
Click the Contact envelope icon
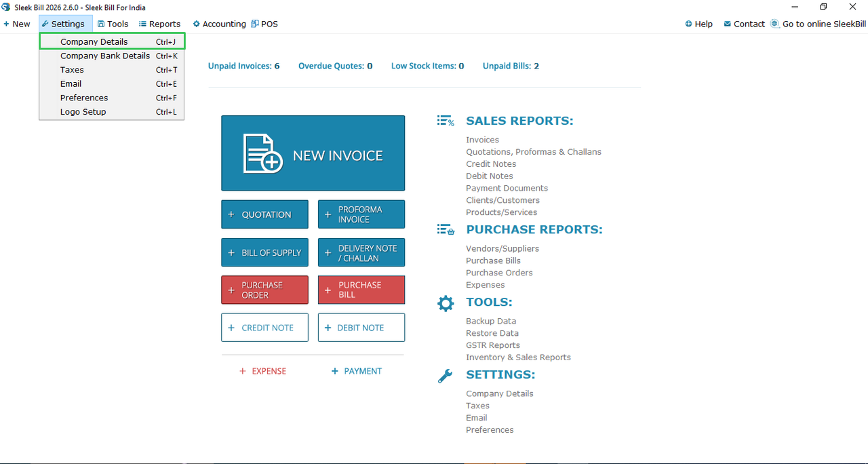pos(728,24)
